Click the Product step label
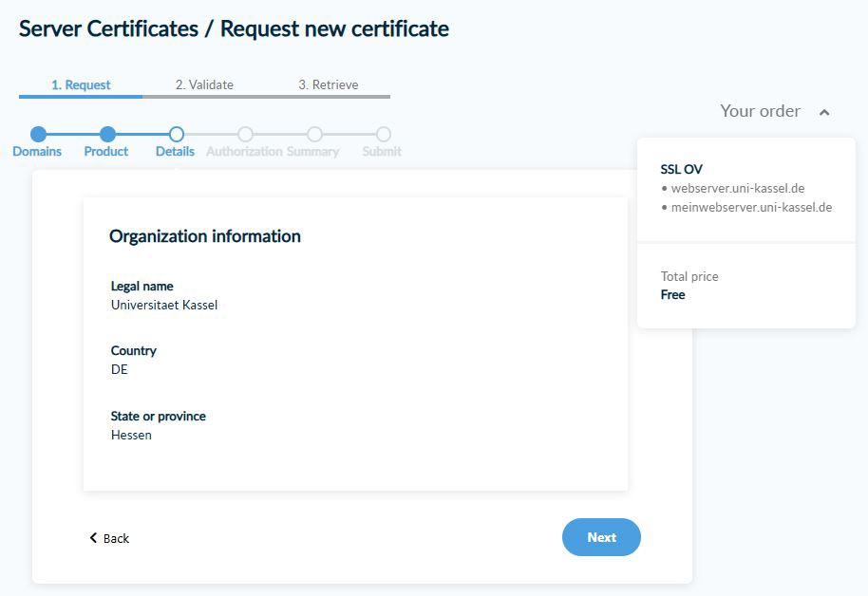 click(106, 152)
